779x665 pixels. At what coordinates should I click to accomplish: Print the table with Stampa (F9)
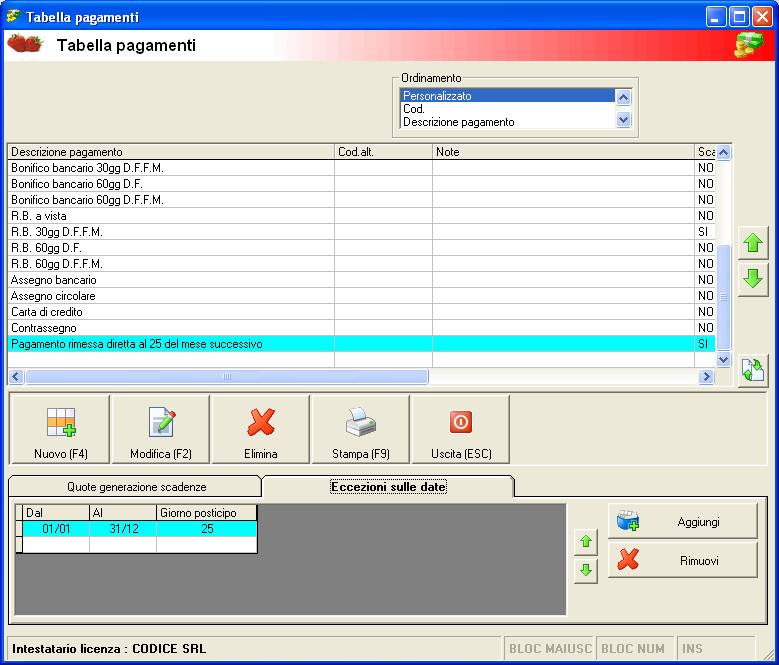[361, 430]
